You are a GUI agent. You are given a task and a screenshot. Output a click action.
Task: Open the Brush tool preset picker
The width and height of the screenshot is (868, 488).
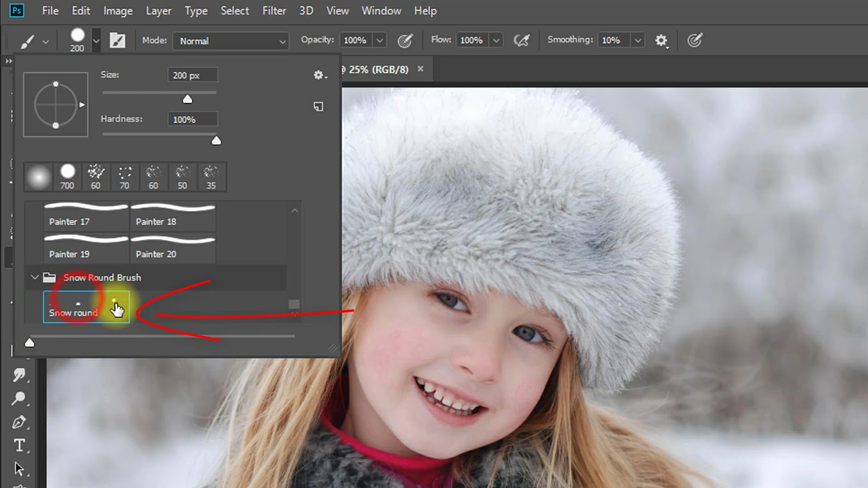coord(27,41)
